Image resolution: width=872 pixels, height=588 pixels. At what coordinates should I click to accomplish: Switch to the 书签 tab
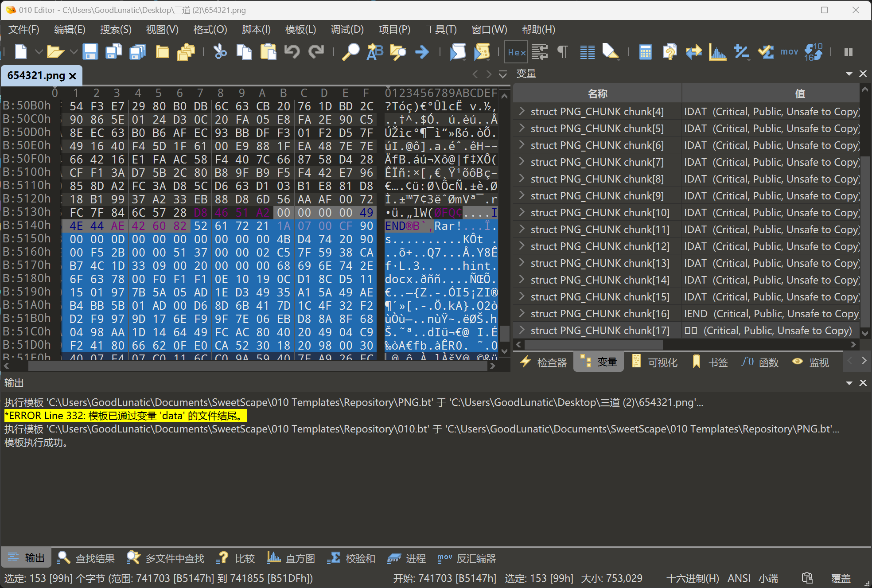(x=710, y=362)
